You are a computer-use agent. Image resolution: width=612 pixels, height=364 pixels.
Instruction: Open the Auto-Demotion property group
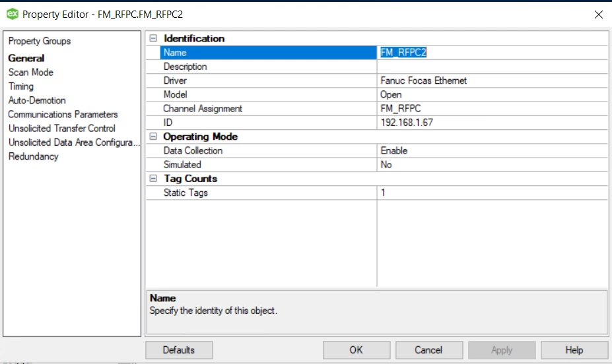(x=37, y=100)
